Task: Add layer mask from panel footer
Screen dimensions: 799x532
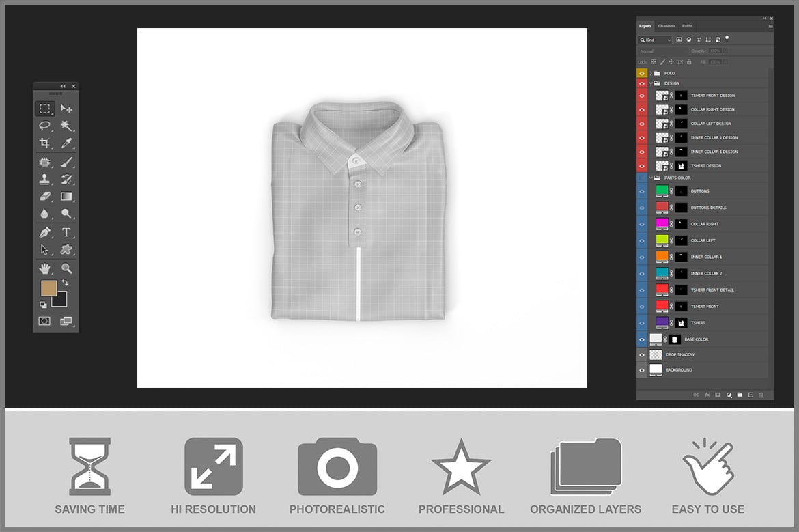Action: [718, 395]
